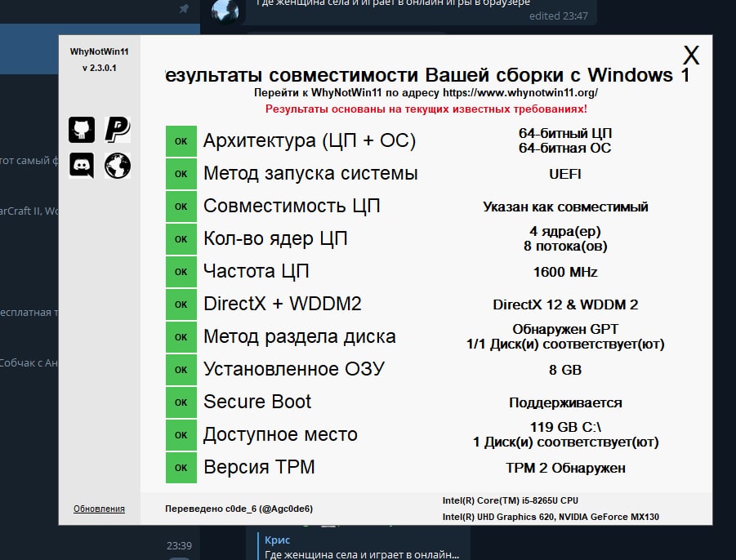
Task: Open the PayPal donate icon
Action: (118, 130)
